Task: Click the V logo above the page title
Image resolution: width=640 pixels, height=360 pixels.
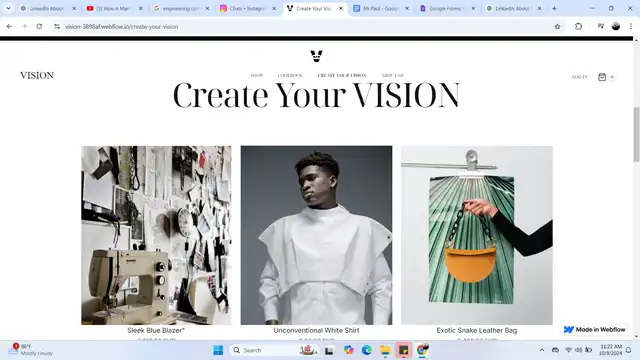Action: (x=316, y=56)
